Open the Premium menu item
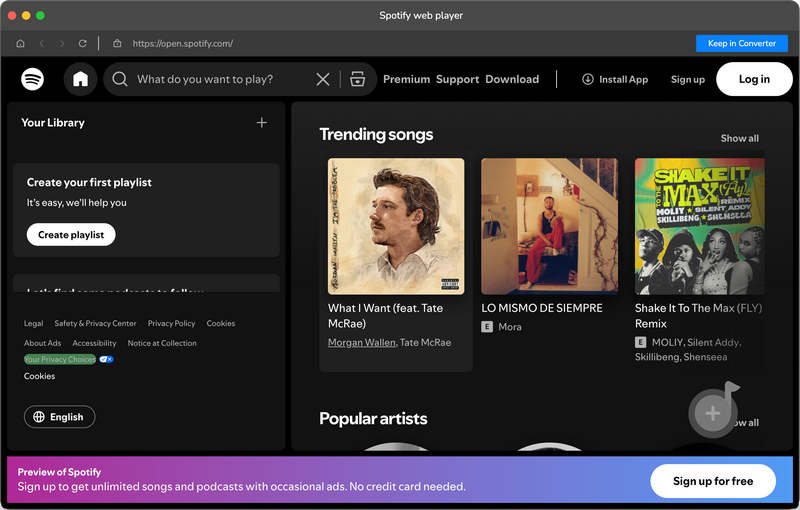Screen dimensions: 800x510 coord(407,79)
